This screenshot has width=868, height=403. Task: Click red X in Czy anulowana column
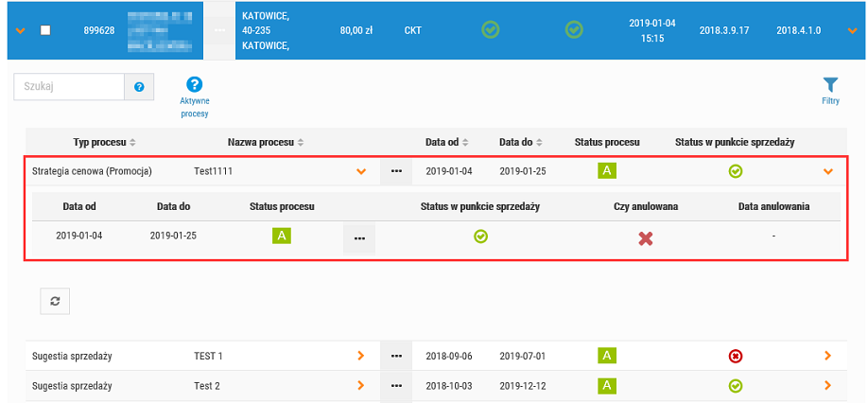pyautogui.click(x=646, y=238)
